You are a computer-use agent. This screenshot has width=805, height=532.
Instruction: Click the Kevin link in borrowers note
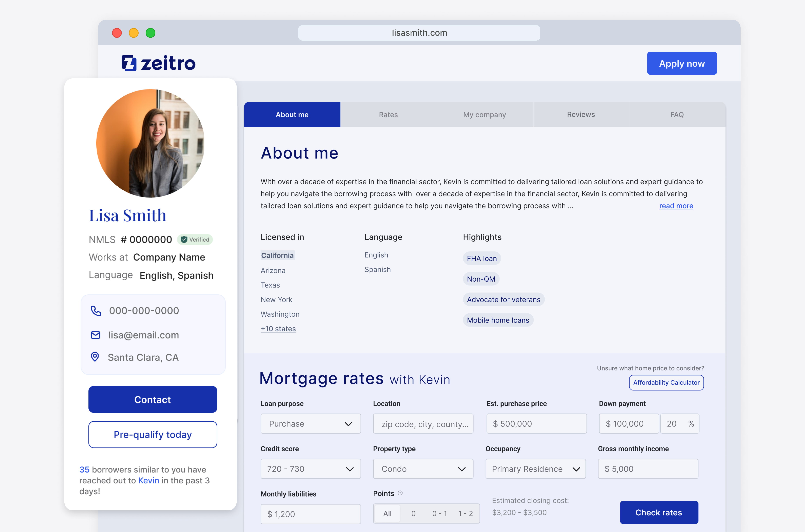pos(149,480)
